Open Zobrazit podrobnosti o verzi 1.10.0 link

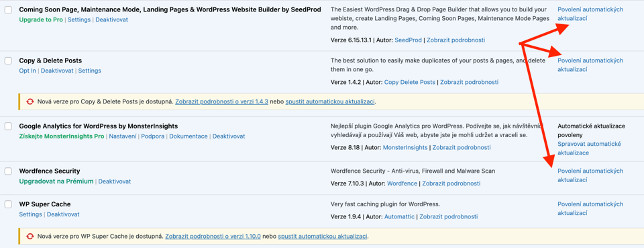tap(213, 237)
